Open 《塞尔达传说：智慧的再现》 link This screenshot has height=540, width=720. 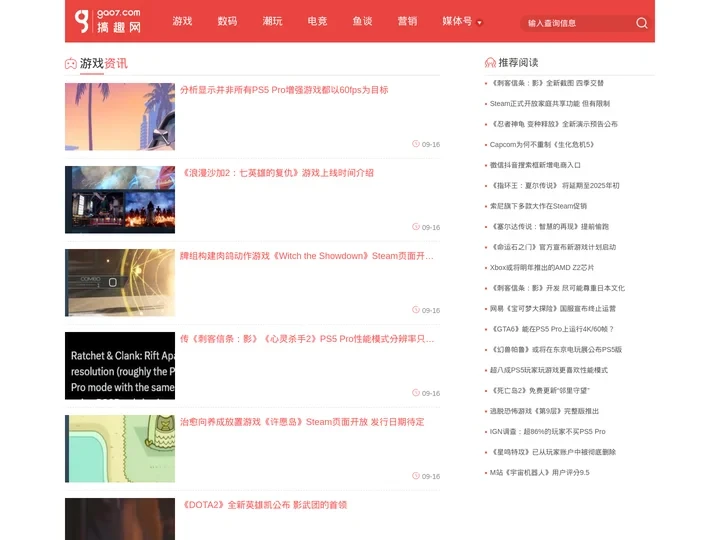(550, 227)
